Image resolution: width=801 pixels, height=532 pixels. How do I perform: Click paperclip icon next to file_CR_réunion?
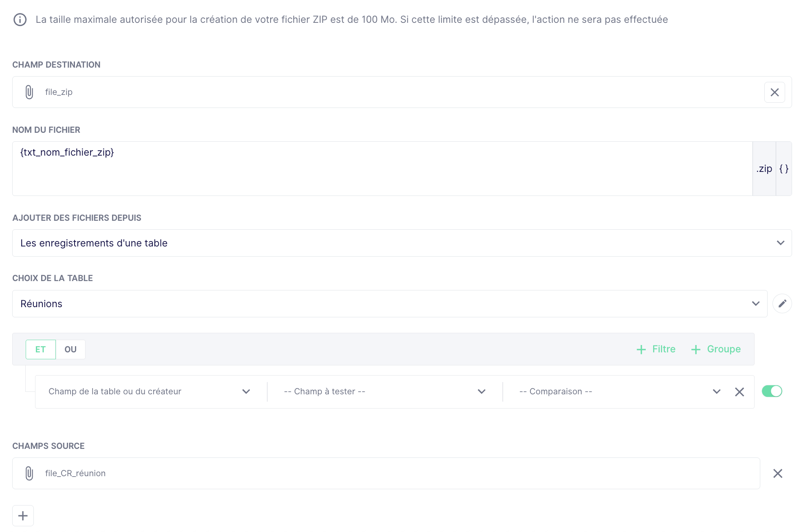(x=29, y=473)
